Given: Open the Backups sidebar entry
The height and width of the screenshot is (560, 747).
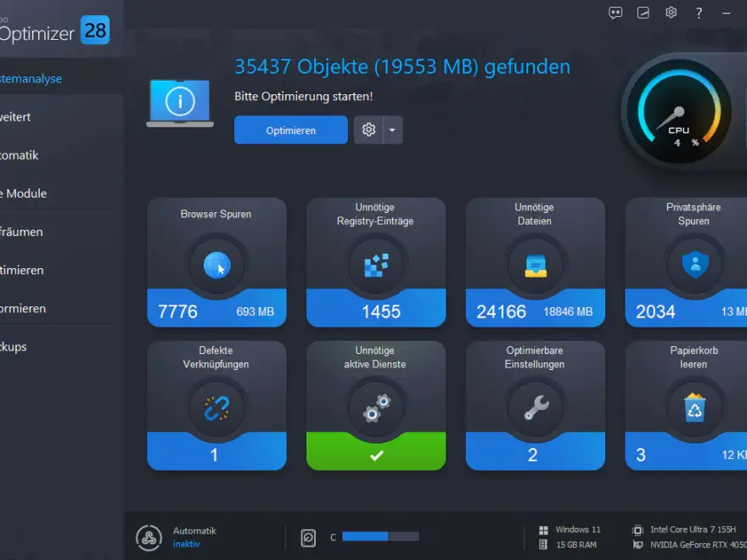Looking at the screenshot, I should pos(14,347).
